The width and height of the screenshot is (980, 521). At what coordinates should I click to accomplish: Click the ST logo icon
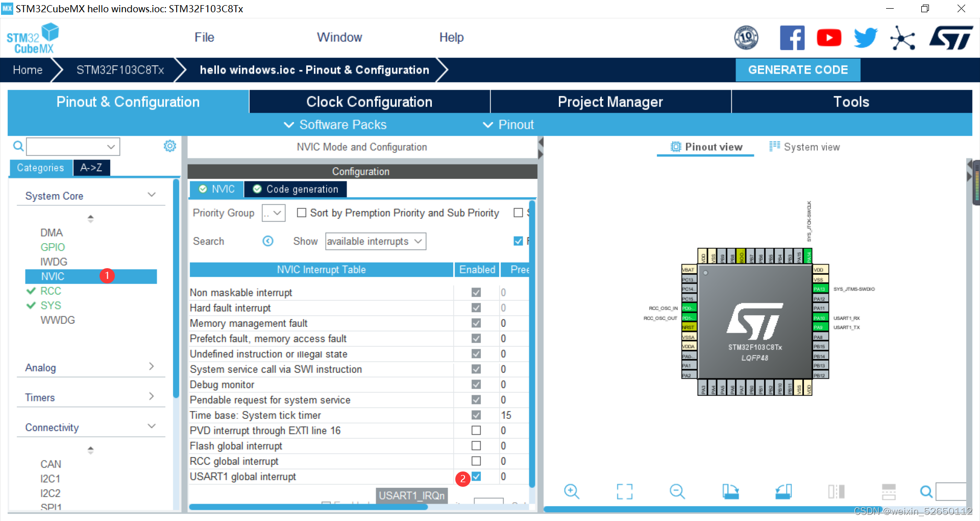(951, 38)
